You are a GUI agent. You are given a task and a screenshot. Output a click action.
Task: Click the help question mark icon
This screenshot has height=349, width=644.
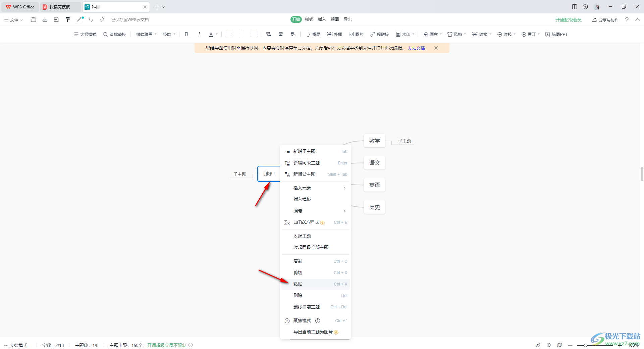click(x=627, y=20)
